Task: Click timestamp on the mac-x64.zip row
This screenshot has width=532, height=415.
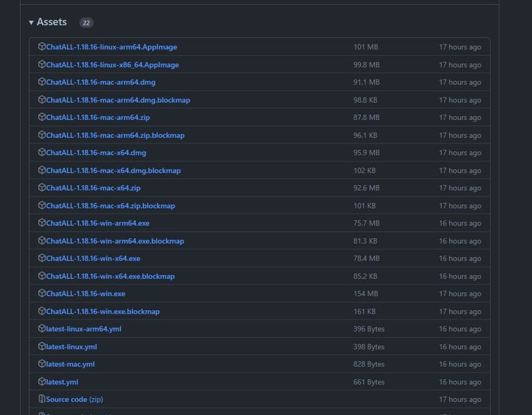Action: (x=460, y=188)
